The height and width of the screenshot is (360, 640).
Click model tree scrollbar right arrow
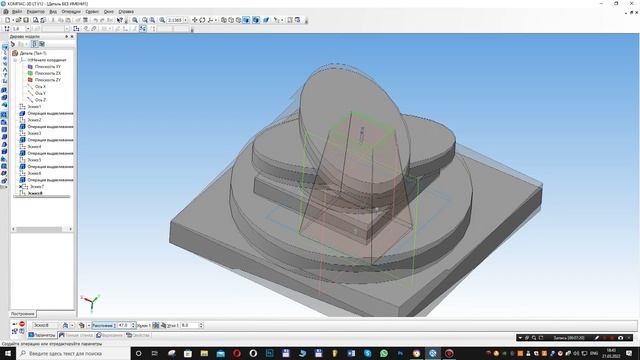point(70,229)
